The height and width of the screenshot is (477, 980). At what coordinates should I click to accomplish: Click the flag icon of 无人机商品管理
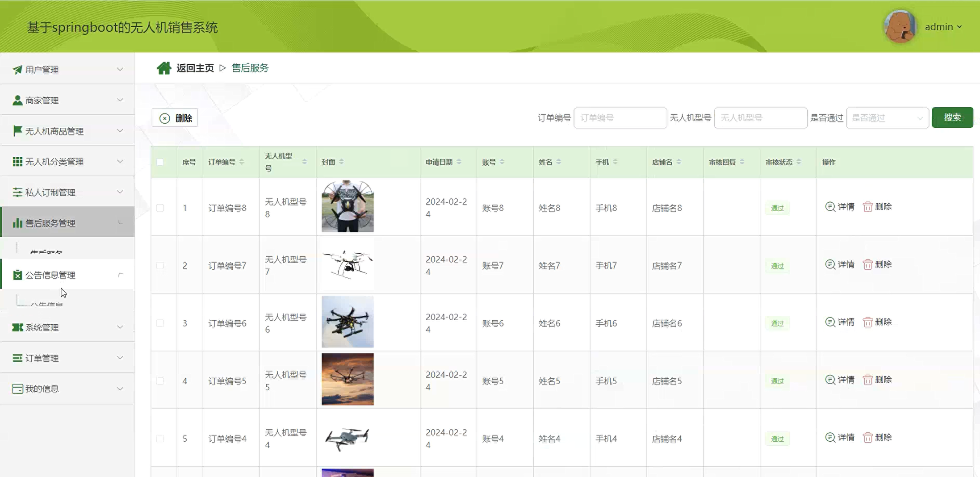click(17, 131)
